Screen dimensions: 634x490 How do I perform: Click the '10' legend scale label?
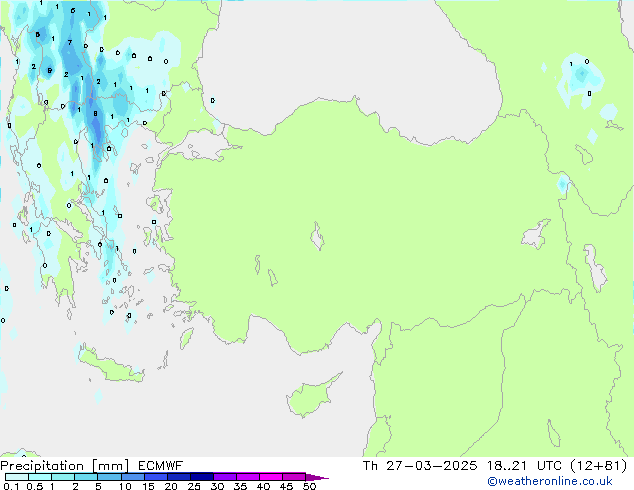(125, 486)
